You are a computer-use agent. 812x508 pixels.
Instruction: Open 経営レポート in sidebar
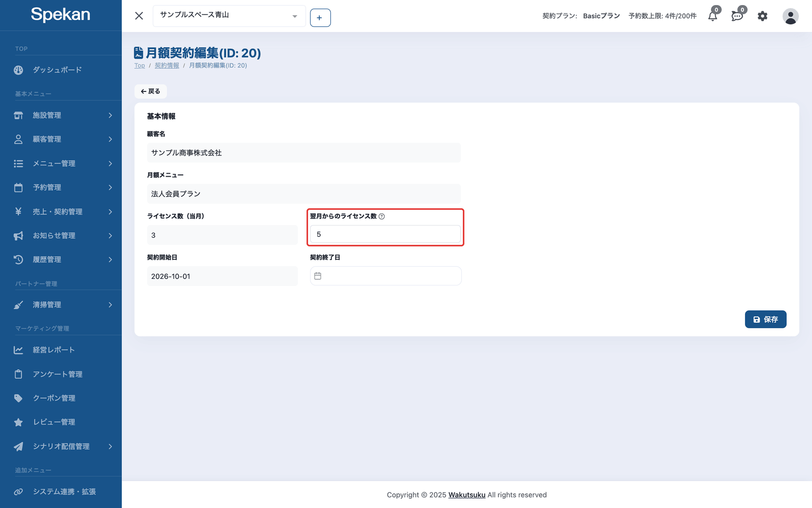click(61, 350)
